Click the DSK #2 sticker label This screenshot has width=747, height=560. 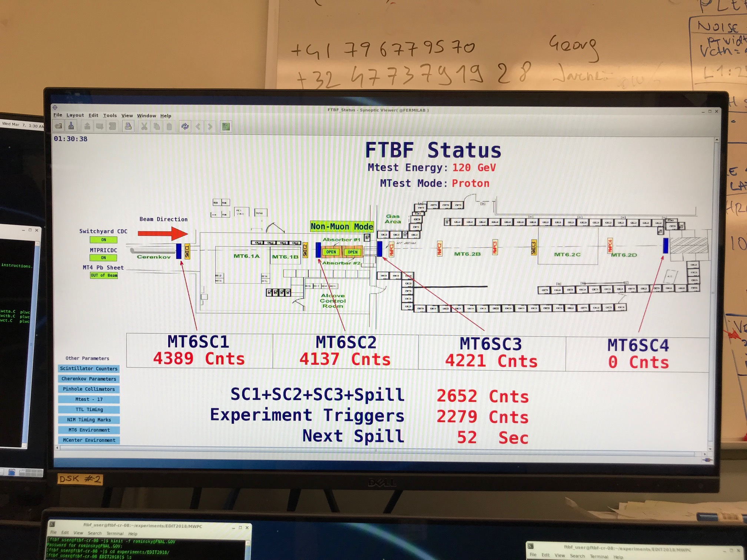click(80, 479)
